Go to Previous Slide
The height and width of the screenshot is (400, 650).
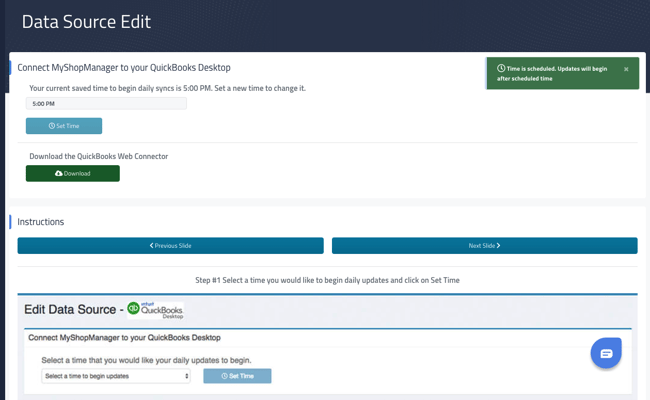(x=170, y=245)
